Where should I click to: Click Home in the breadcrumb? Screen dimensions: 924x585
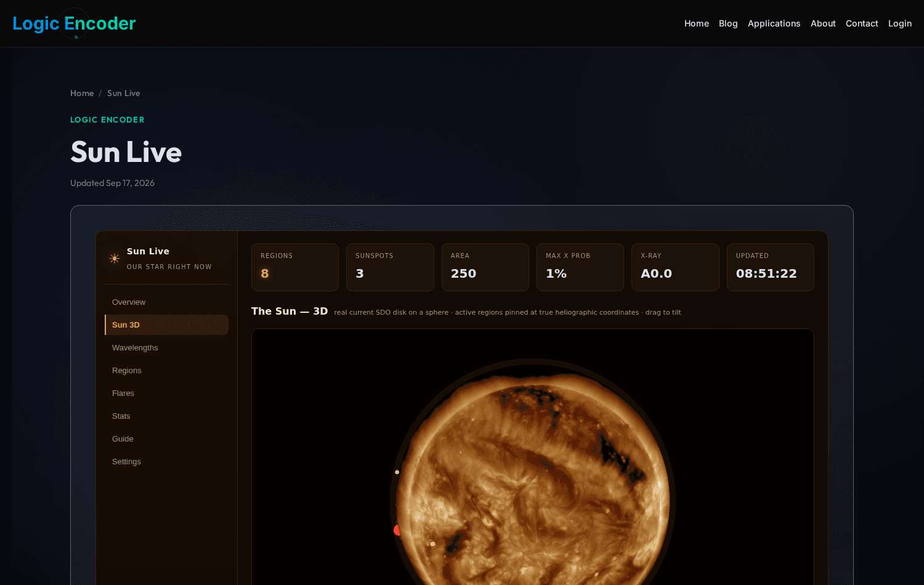[82, 93]
